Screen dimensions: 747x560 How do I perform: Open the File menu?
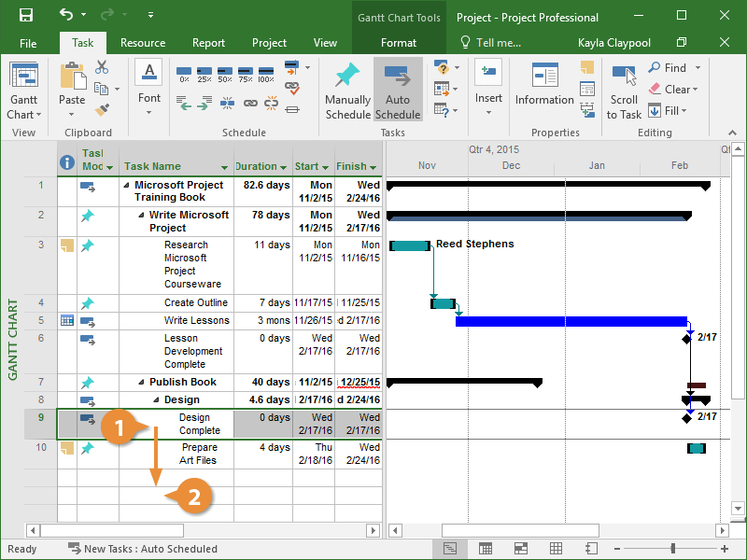[28, 43]
